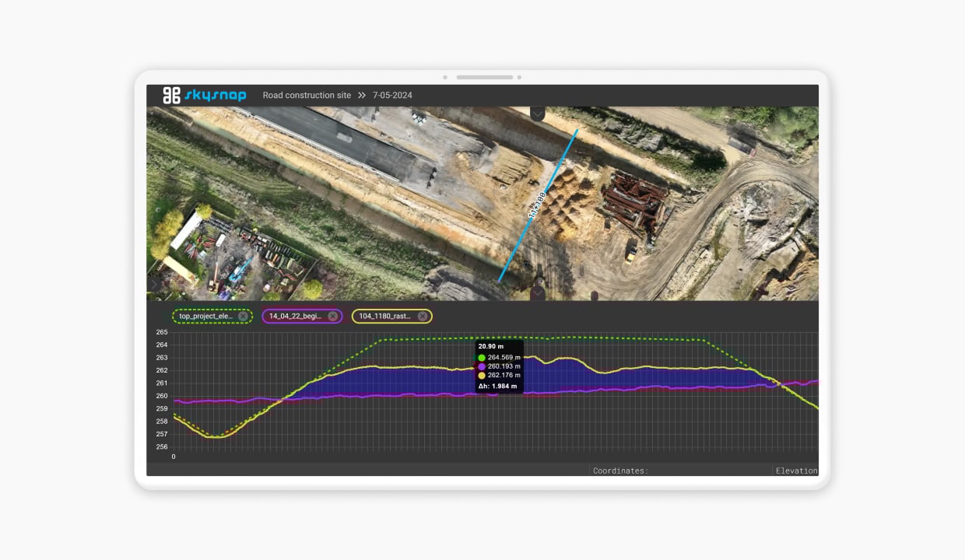Open the Road construction site project

tap(306, 95)
